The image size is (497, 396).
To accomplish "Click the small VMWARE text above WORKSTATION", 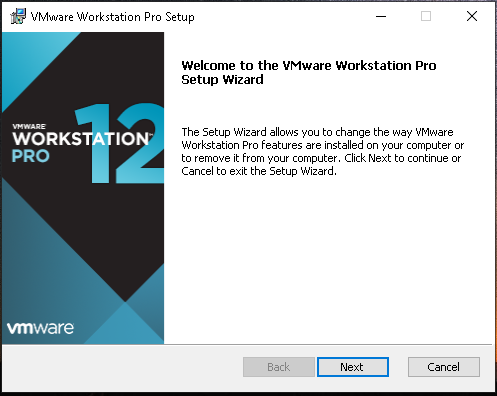I will pos(29,126).
